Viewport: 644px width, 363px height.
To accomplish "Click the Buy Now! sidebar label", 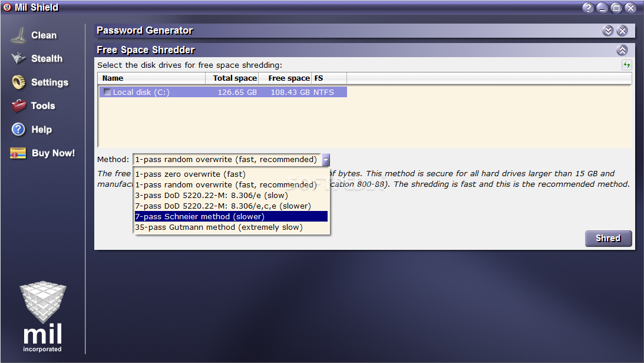I will point(54,153).
